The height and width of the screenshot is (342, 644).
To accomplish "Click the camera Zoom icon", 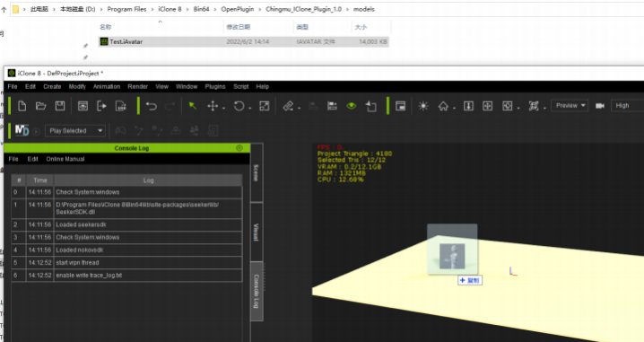I will (x=468, y=106).
